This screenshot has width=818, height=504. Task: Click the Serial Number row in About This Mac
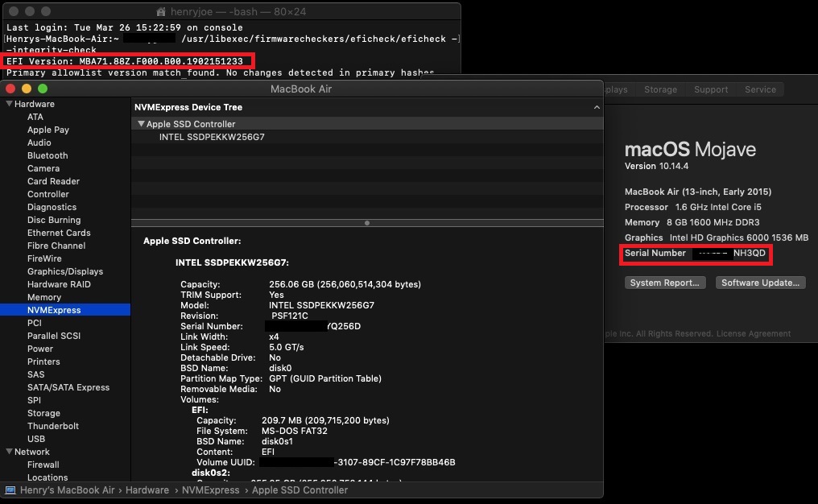pyautogui.click(x=696, y=254)
